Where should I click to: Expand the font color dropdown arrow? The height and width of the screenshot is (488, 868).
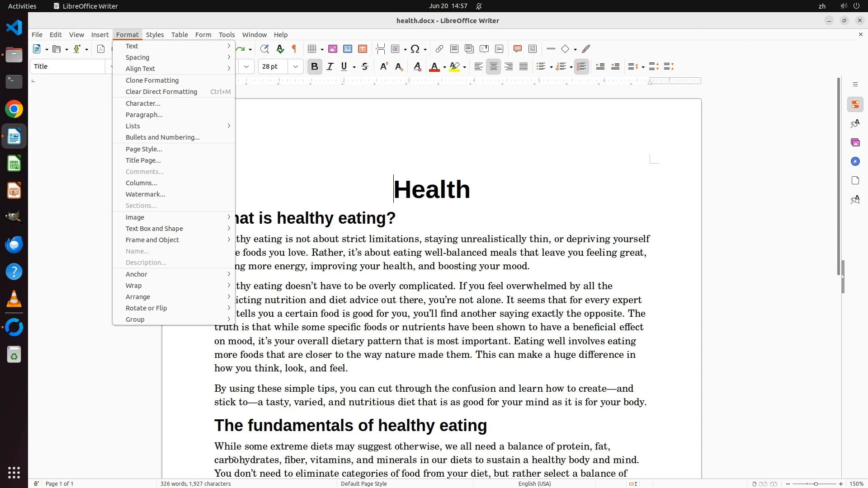click(x=444, y=67)
